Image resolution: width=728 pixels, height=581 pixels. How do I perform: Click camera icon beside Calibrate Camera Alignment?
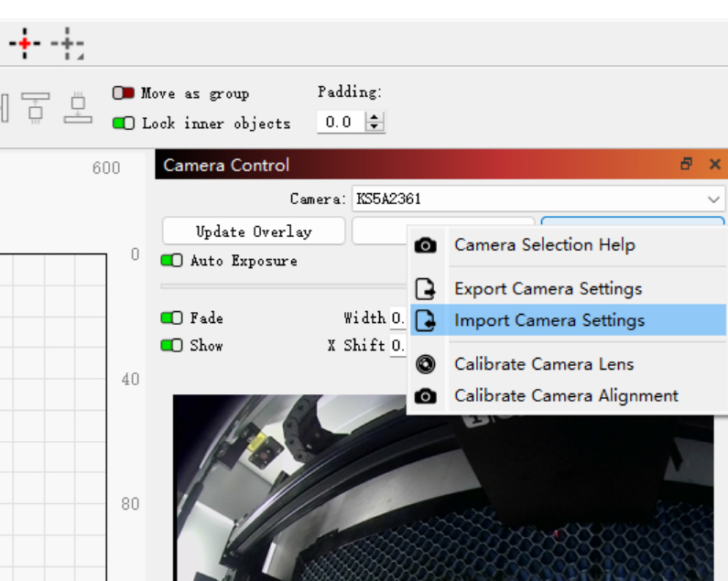click(x=425, y=396)
